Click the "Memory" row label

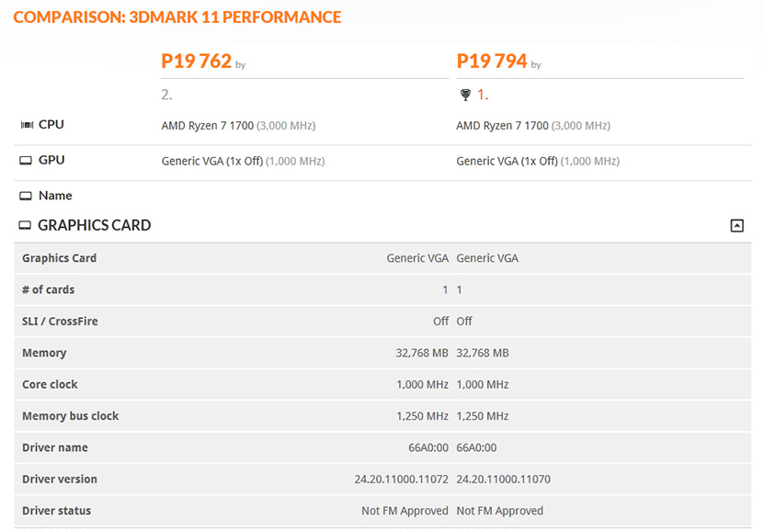pos(44,353)
